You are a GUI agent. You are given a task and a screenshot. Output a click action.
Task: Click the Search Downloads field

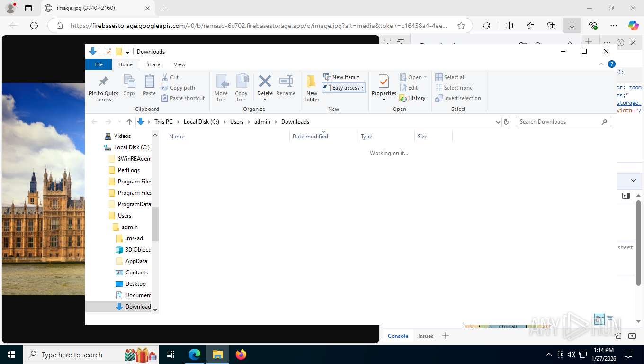click(x=563, y=122)
